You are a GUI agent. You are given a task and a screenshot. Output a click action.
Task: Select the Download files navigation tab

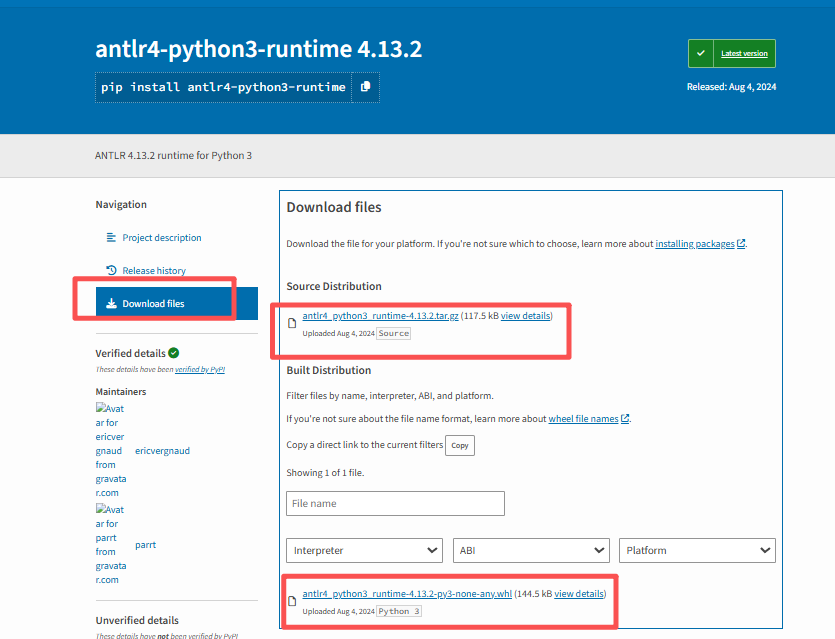tap(177, 304)
